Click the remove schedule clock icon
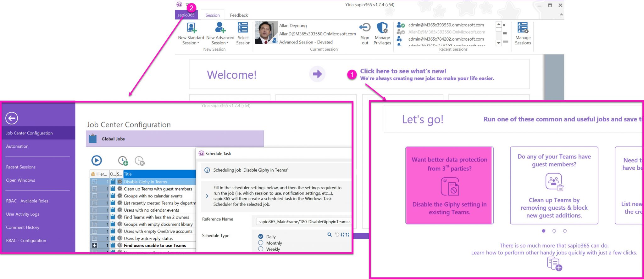Image resolution: width=644 pixels, height=279 pixels. tap(139, 161)
